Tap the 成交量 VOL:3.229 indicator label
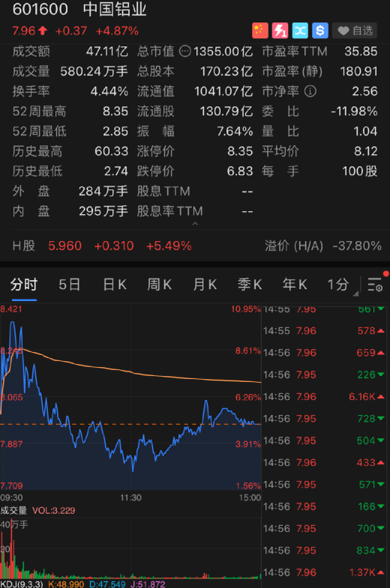The height and width of the screenshot is (588, 390). 37,510
